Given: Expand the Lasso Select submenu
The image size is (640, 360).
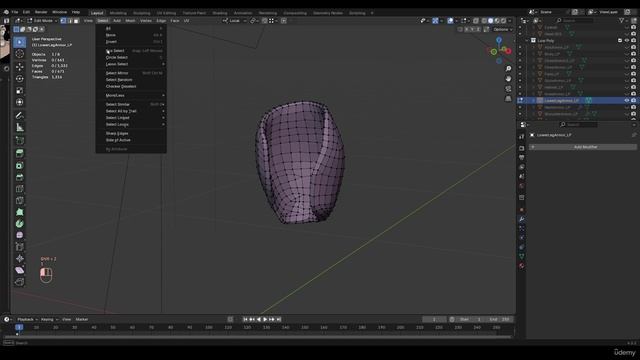Looking at the screenshot, I should click(131, 64).
